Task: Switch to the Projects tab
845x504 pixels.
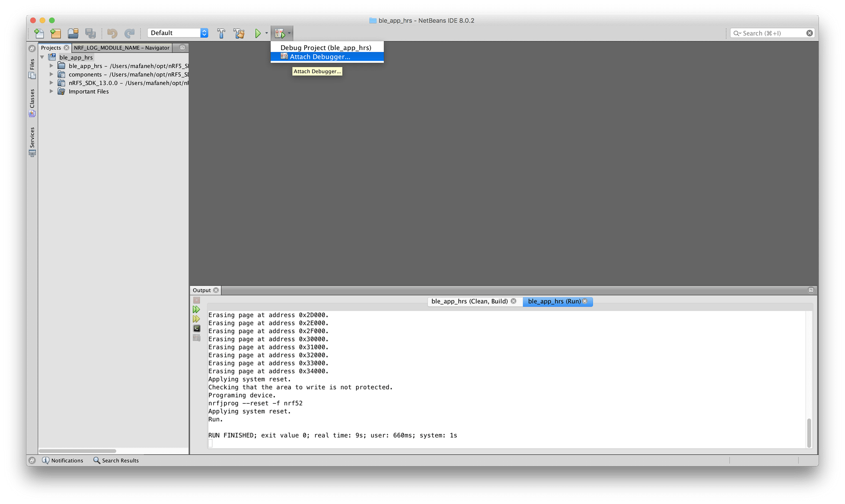Action: pyautogui.click(x=51, y=48)
